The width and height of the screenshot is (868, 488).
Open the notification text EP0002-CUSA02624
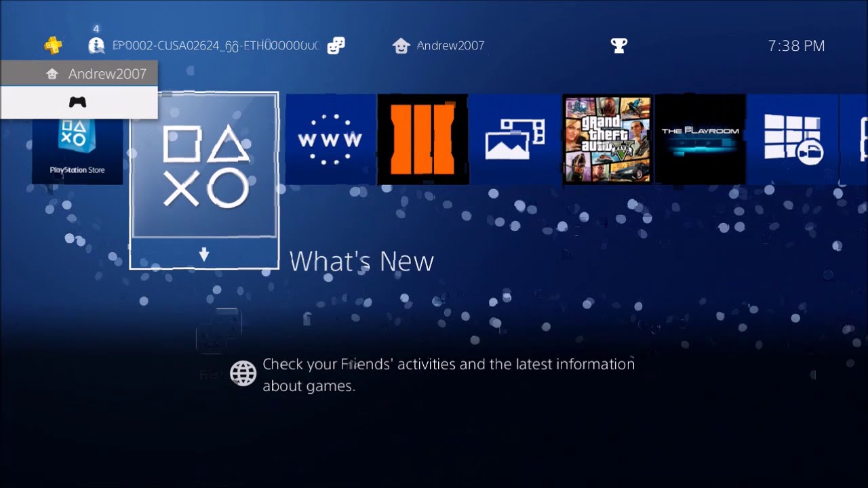tap(215, 45)
